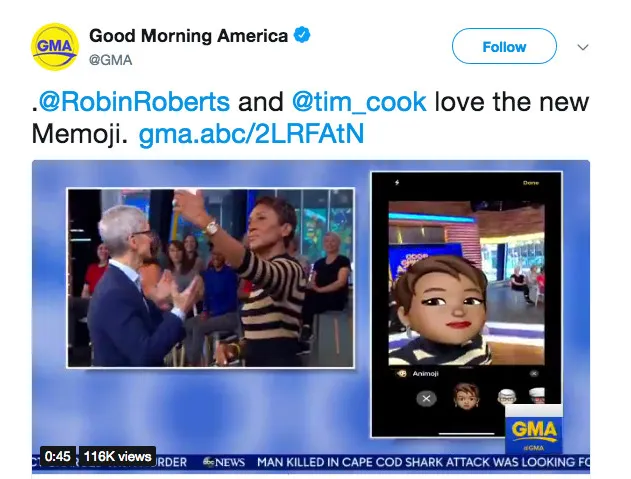Open the @tim_cook mention
This screenshot has height=479, width=631.
tap(359, 102)
